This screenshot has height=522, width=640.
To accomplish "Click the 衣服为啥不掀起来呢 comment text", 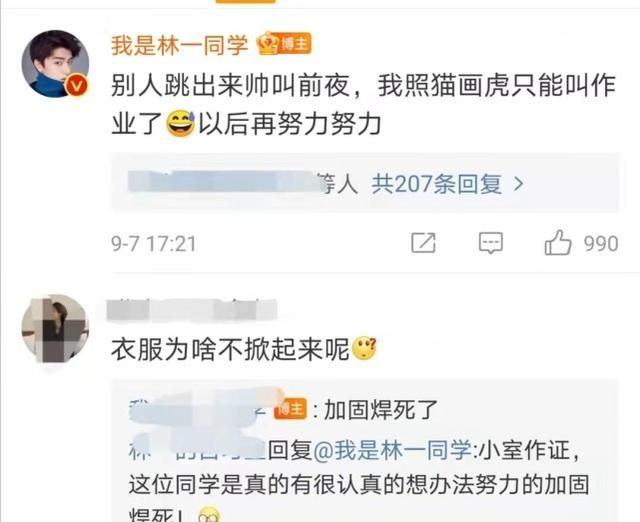I will 230,349.
